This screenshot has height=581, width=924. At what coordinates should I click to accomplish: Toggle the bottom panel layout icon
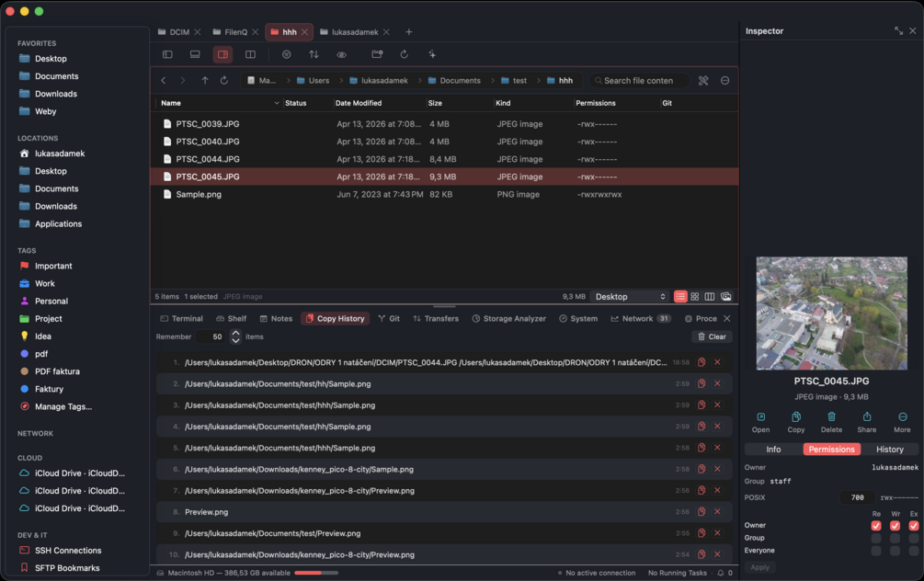[195, 54]
